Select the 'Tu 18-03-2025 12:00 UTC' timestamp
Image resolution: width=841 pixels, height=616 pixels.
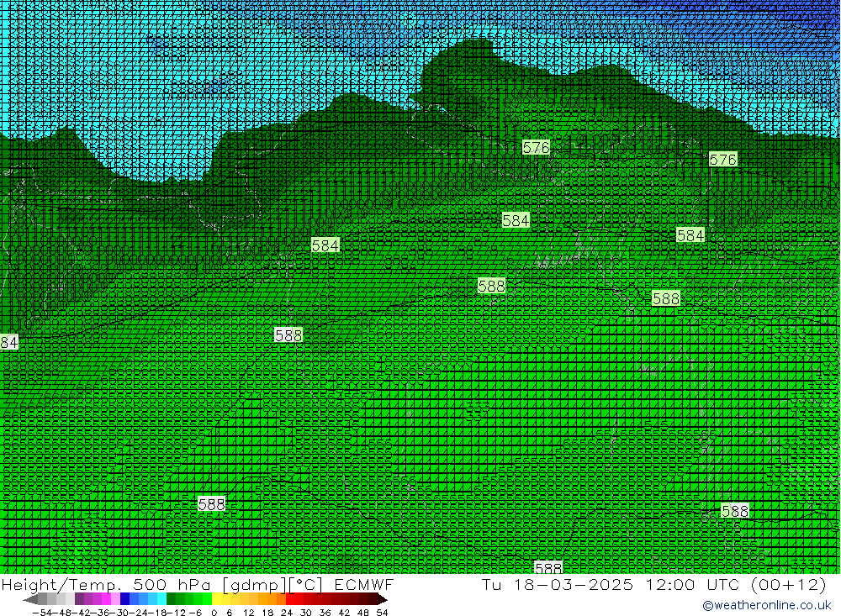[x=611, y=584]
